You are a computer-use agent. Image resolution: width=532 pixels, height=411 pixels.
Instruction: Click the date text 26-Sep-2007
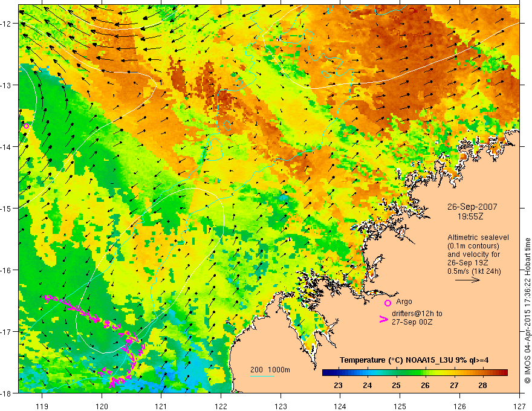(472, 207)
